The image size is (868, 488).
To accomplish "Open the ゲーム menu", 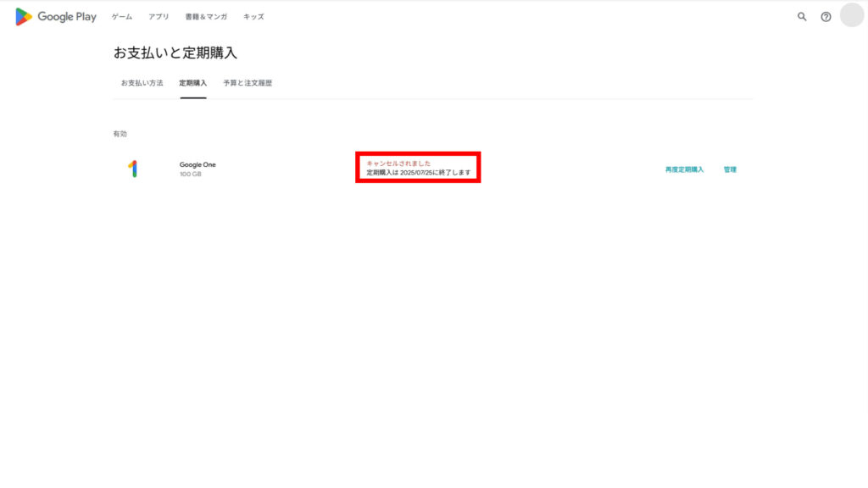I will point(122,17).
